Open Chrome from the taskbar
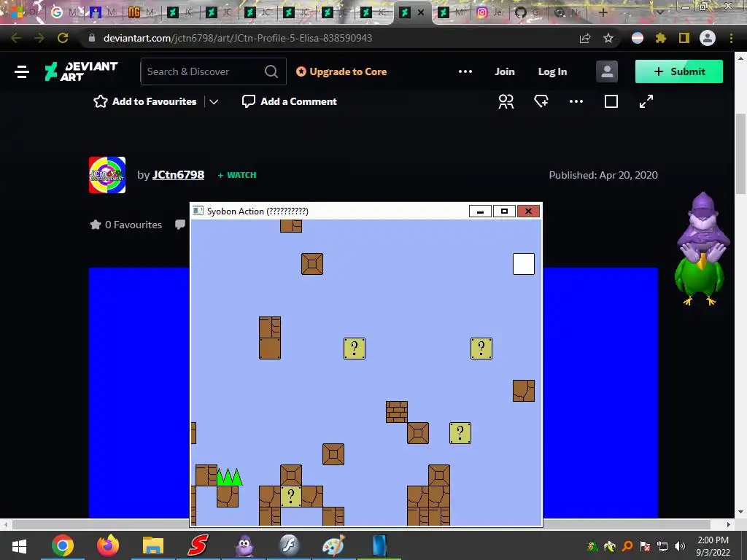Image resolution: width=747 pixels, height=560 pixels. pyautogui.click(x=63, y=545)
